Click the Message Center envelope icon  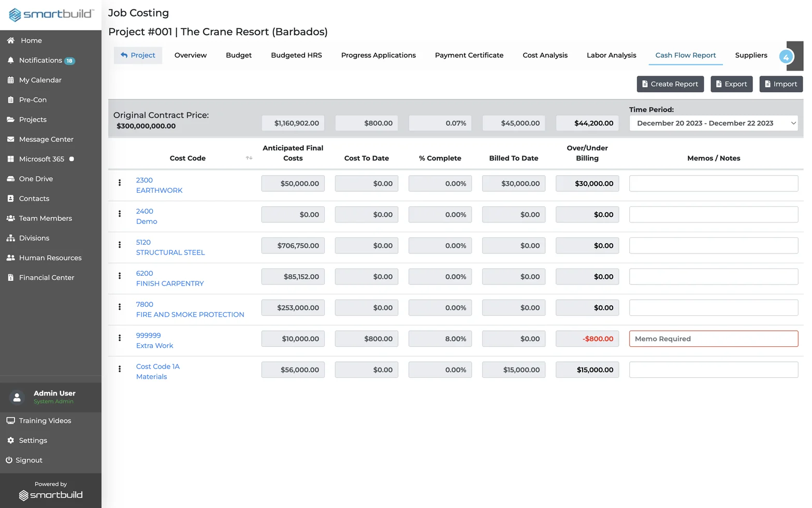[x=10, y=139]
